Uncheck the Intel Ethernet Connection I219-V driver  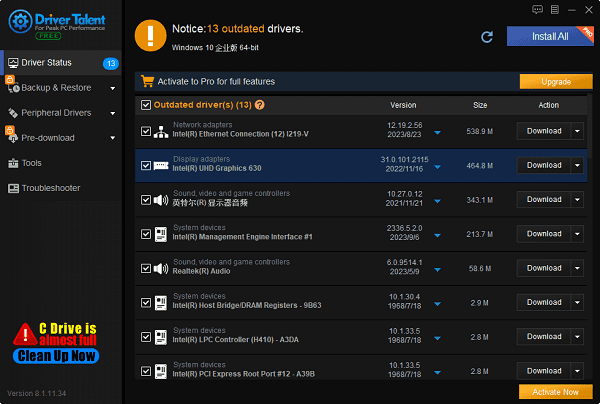click(146, 131)
